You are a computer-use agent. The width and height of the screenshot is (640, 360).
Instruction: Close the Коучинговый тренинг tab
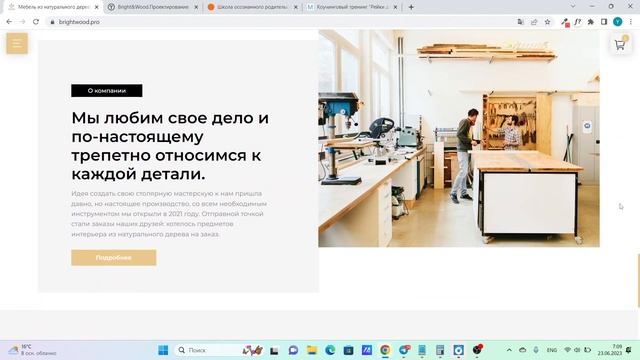pyautogui.click(x=395, y=7)
